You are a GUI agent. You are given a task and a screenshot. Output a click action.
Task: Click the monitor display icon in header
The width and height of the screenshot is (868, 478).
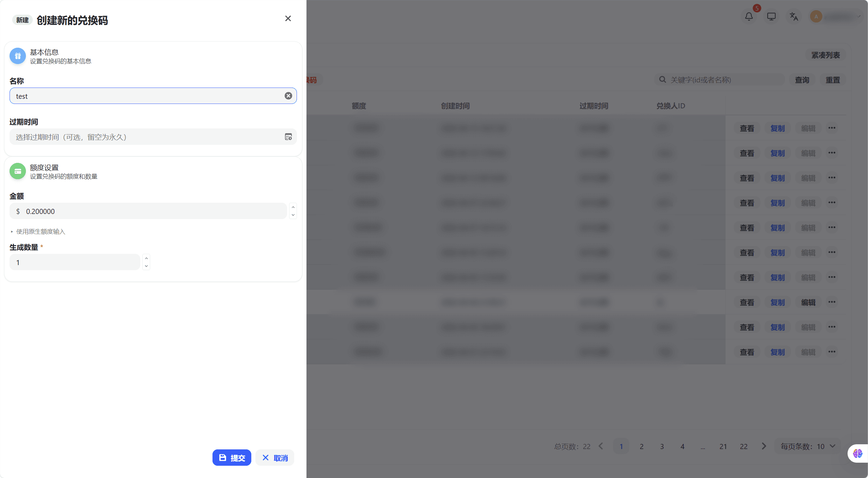pyautogui.click(x=771, y=16)
